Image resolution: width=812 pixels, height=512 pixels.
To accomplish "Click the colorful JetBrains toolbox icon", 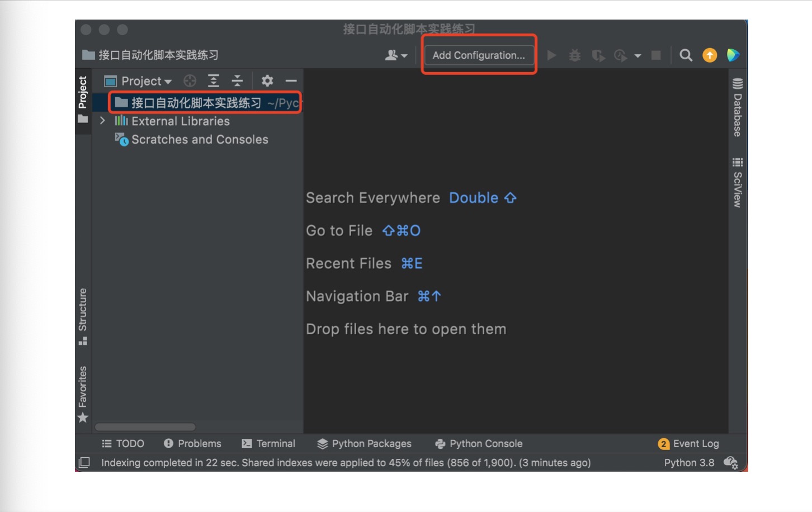I will coord(733,55).
